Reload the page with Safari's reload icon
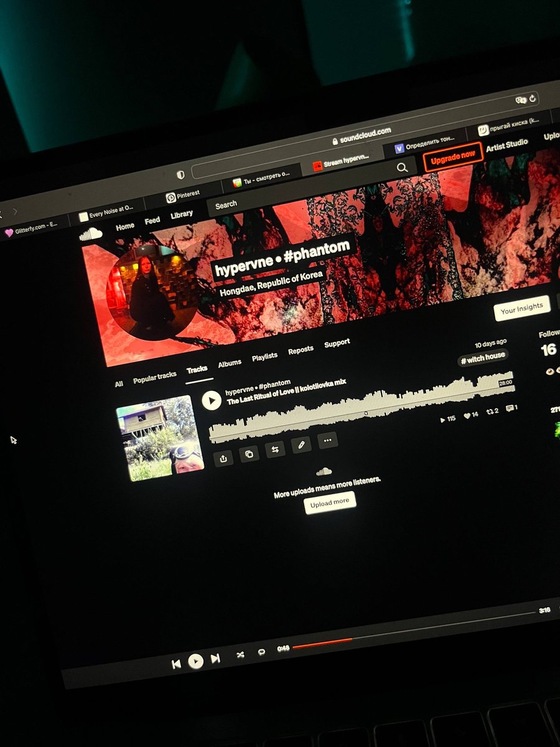The height and width of the screenshot is (747, 560). coord(534,98)
